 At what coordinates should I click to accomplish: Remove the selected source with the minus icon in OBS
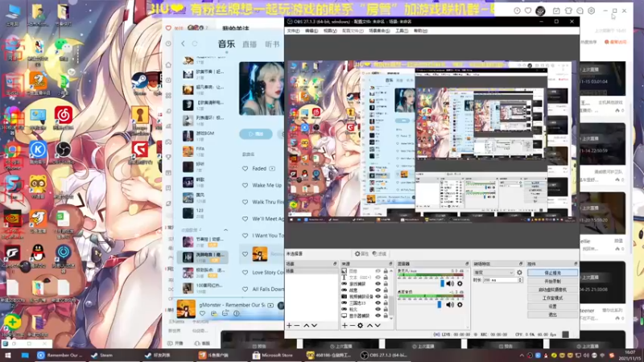click(352, 326)
